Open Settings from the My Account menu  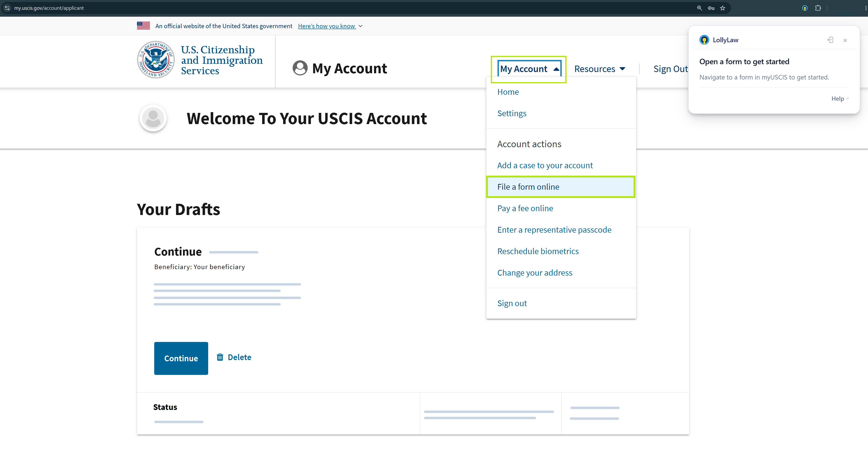click(x=512, y=114)
